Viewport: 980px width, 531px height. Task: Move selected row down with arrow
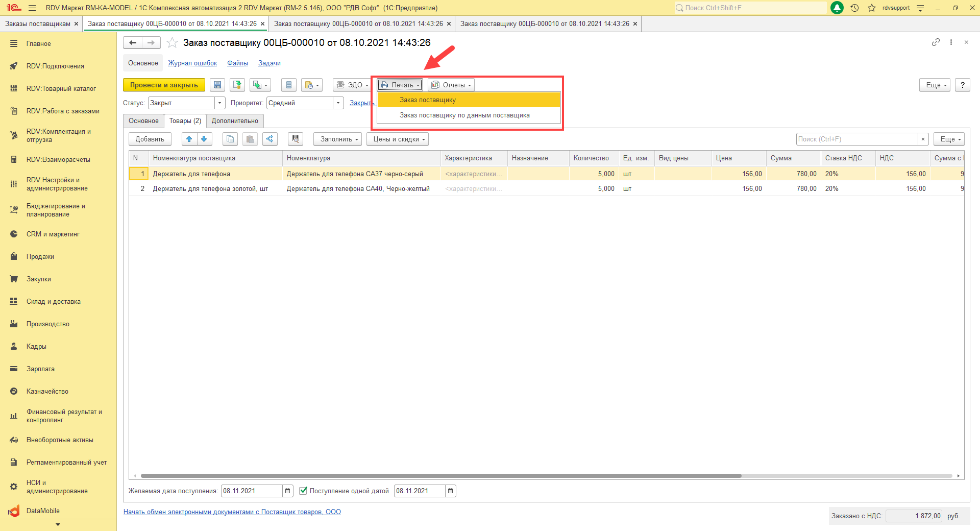pyautogui.click(x=204, y=139)
